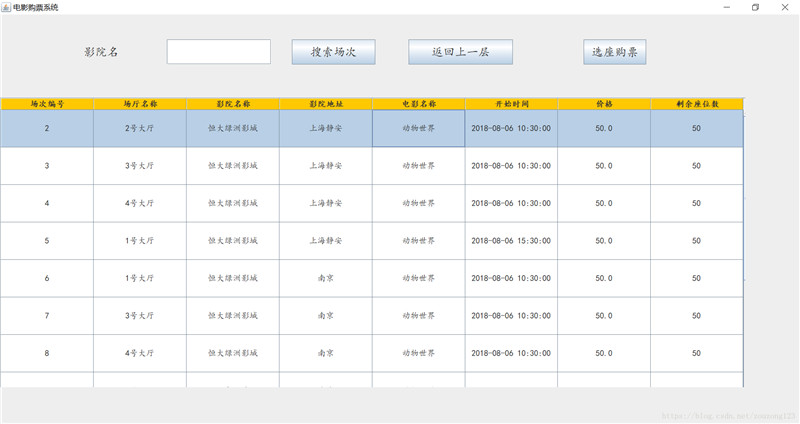This screenshot has height=424, width=800.
Task: Click remaining seats 50 in session 6 row
Action: tap(697, 278)
